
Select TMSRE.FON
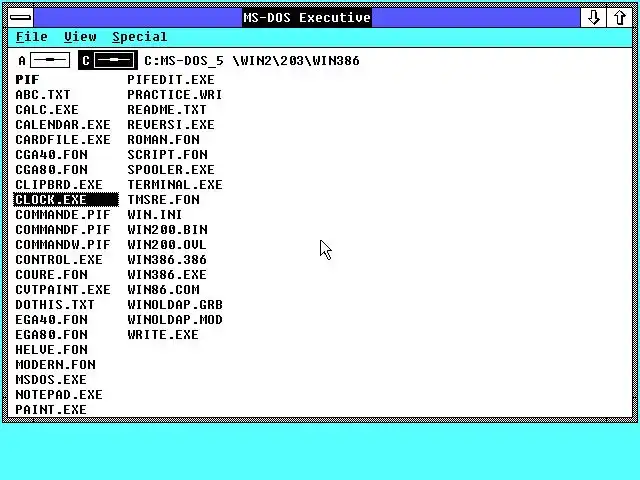[x=163, y=200]
